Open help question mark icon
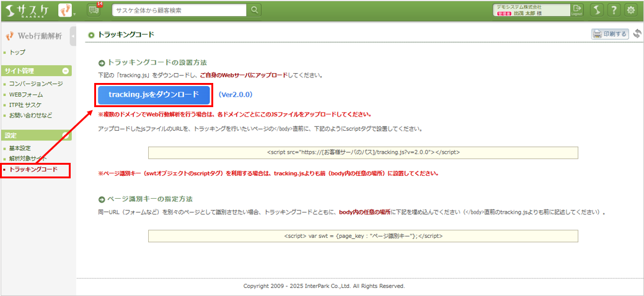The image size is (644, 296). [614, 11]
